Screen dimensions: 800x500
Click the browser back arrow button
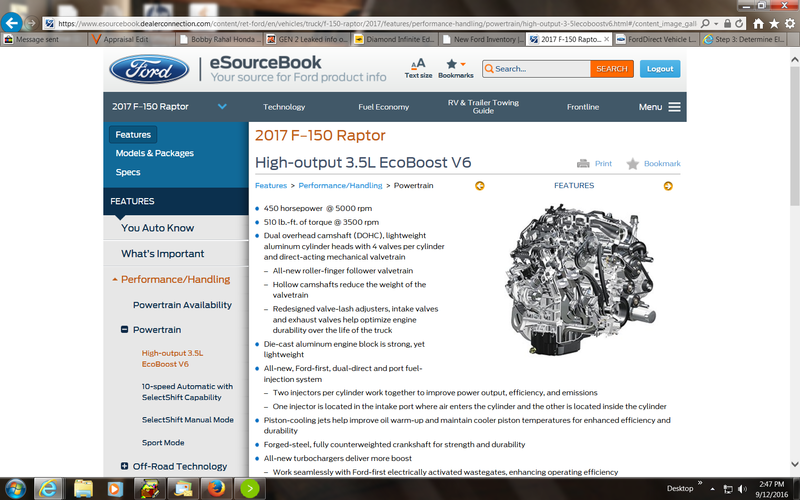[x=14, y=21]
